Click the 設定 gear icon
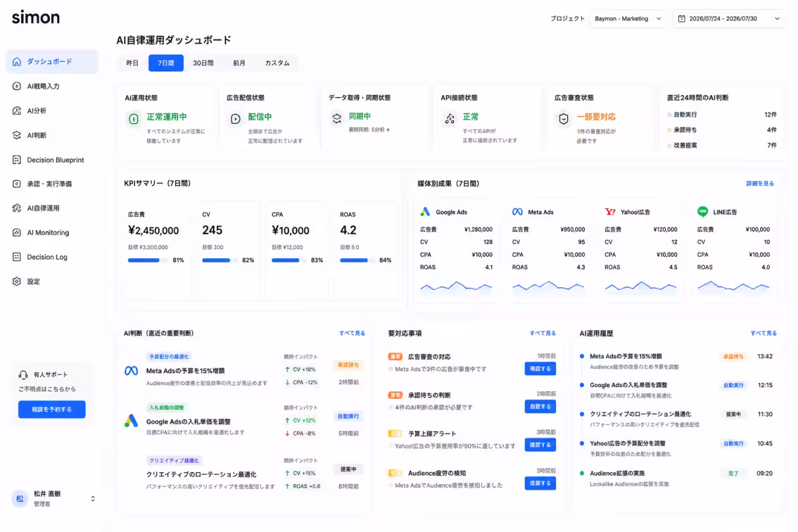The width and height of the screenshot is (798, 532). point(17,282)
